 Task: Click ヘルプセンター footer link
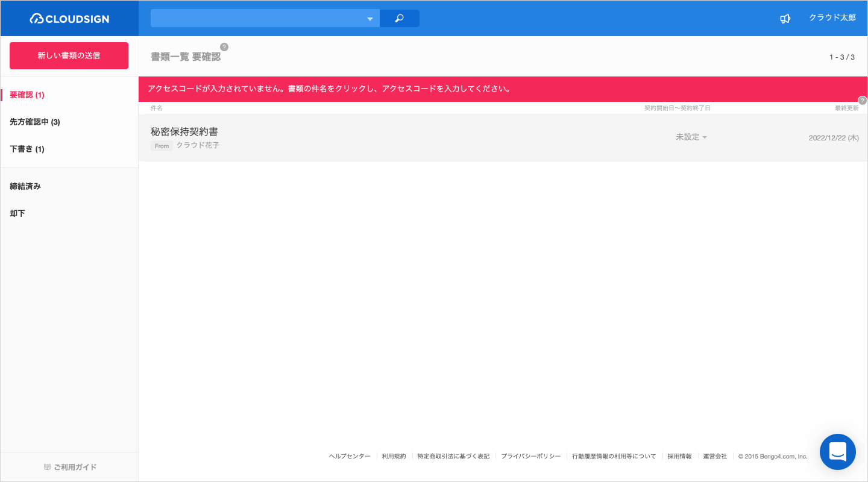click(350, 457)
